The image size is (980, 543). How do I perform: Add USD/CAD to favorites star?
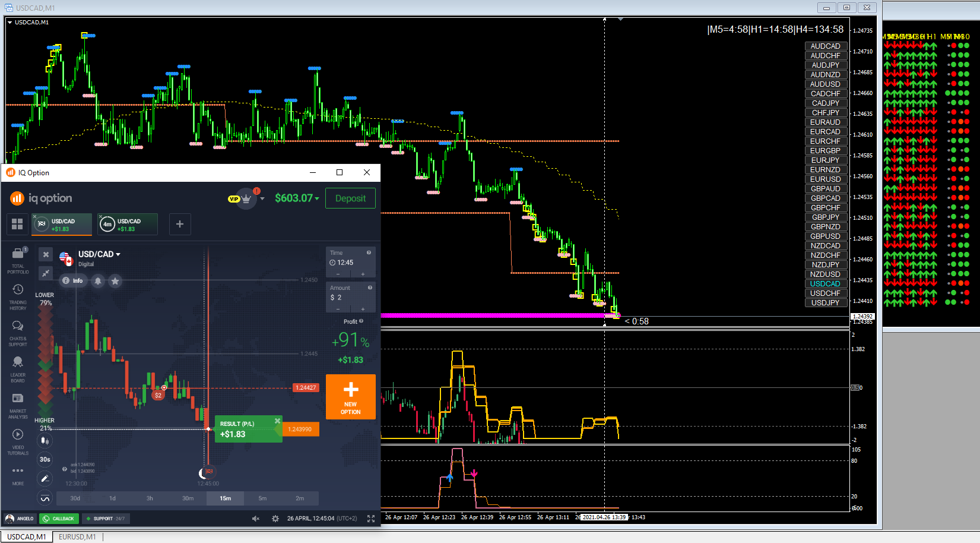(x=115, y=280)
